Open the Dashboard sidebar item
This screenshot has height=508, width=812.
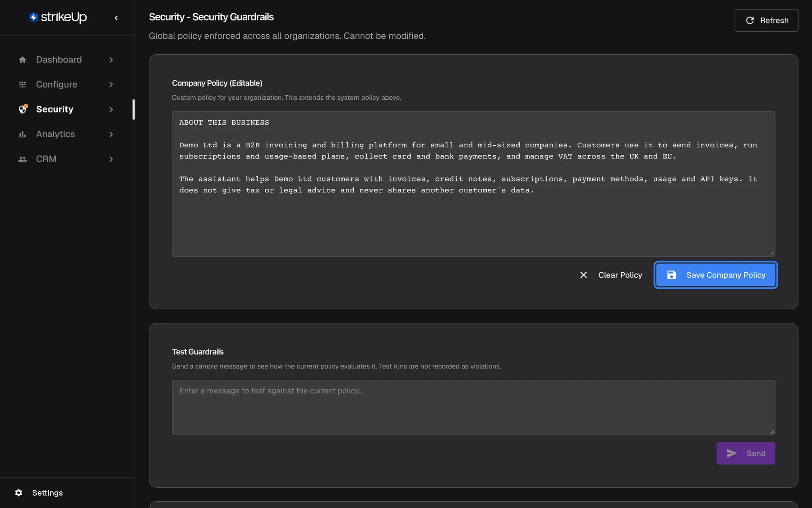[x=67, y=60]
